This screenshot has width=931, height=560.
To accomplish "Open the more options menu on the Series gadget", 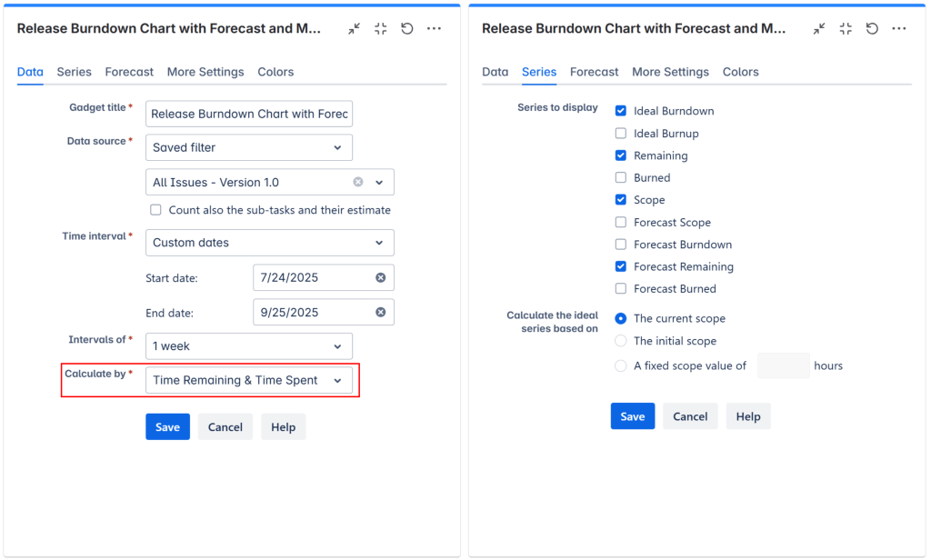I will (899, 29).
